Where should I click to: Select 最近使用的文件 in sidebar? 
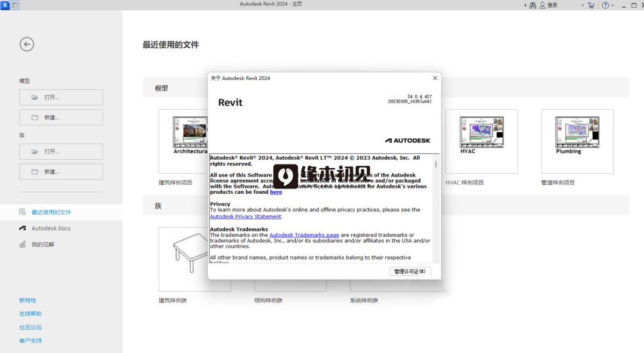click(x=61, y=212)
